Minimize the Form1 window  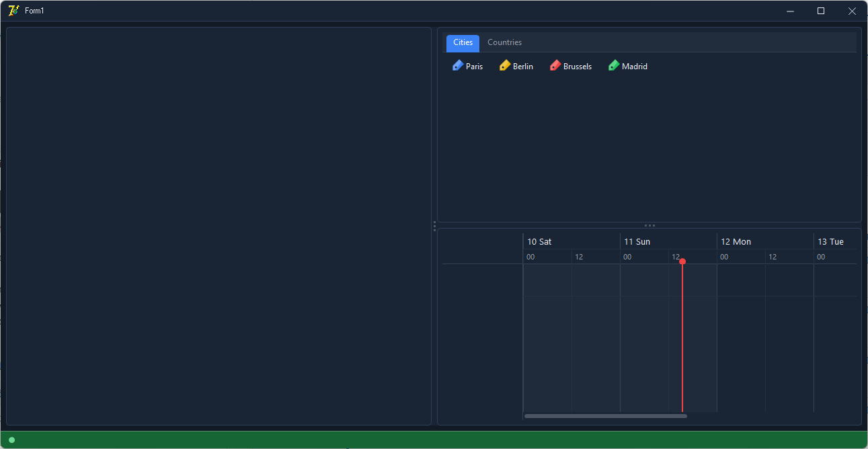[790, 11]
